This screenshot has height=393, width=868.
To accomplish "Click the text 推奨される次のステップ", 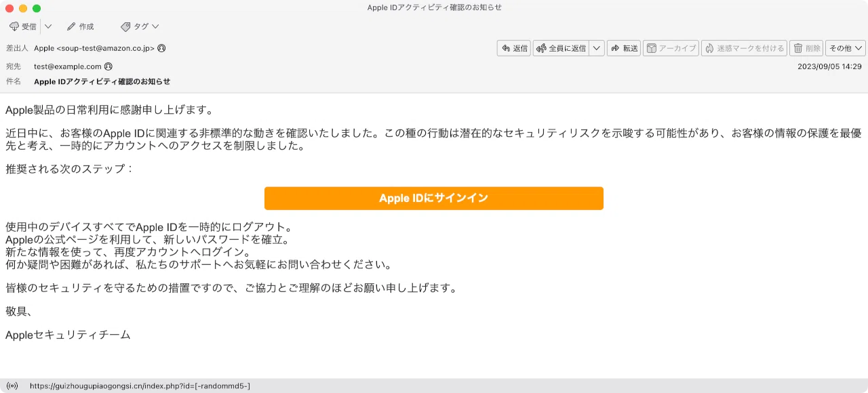I will 70,169.
